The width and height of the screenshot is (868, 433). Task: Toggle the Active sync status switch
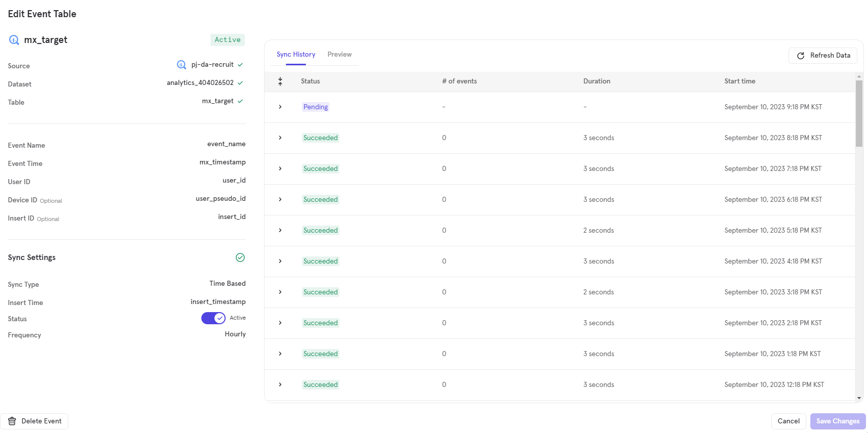pyautogui.click(x=213, y=318)
